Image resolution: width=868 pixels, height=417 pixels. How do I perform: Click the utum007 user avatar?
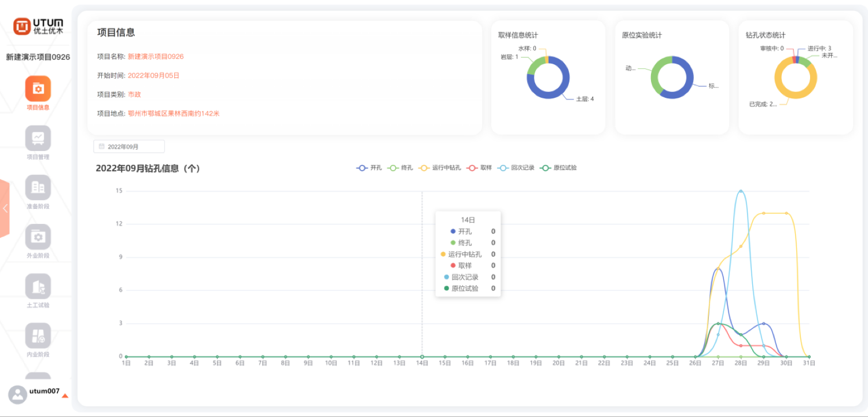[18, 394]
